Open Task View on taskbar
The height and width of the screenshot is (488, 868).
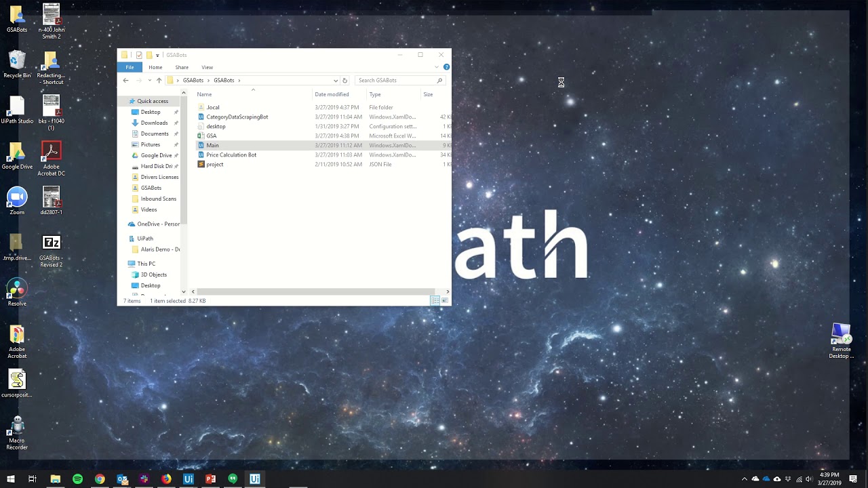click(x=32, y=479)
